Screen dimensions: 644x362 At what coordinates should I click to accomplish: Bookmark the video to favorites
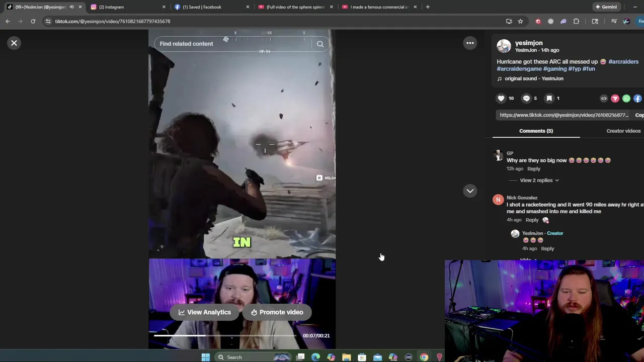[x=549, y=99]
